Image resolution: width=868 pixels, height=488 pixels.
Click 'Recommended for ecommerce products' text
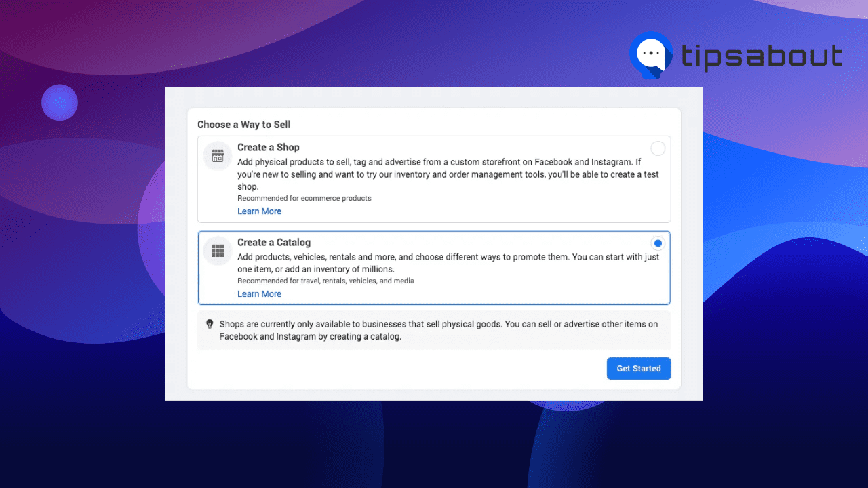pos(304,199)
